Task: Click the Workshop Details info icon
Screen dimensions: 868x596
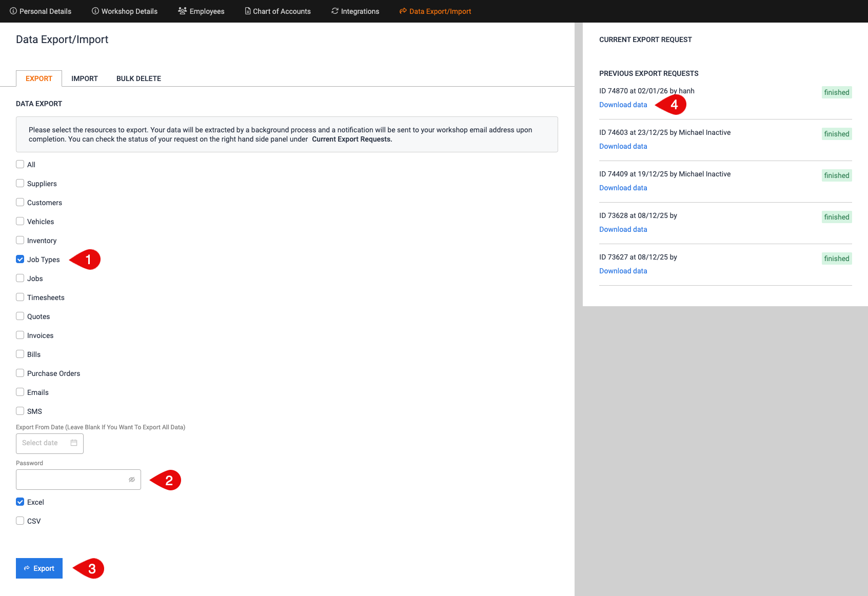Action: point(95,11)
